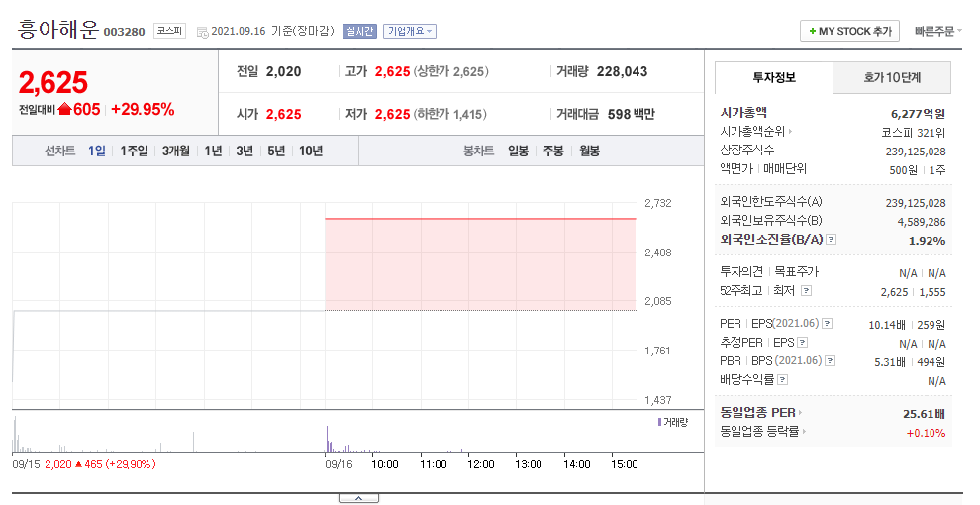Click the 실시간 badge button
The image size is (980, 505).
click(359, 31)
